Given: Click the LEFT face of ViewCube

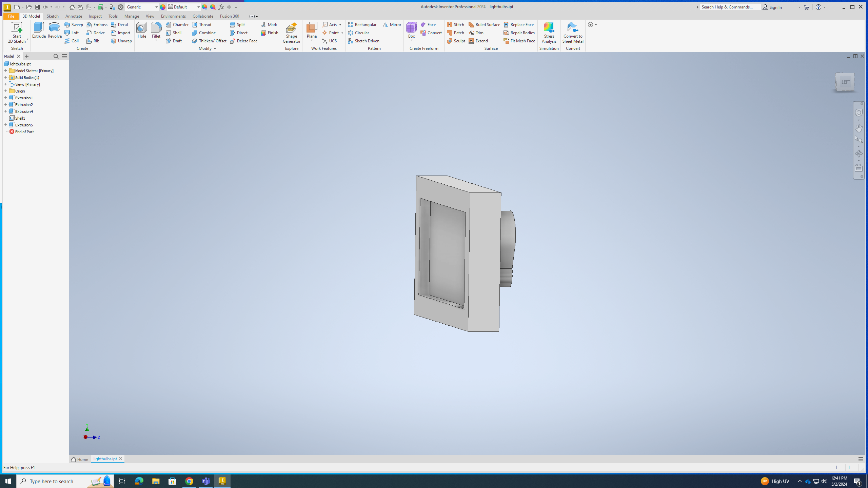Looking at the screenshot, I should 845,82.
